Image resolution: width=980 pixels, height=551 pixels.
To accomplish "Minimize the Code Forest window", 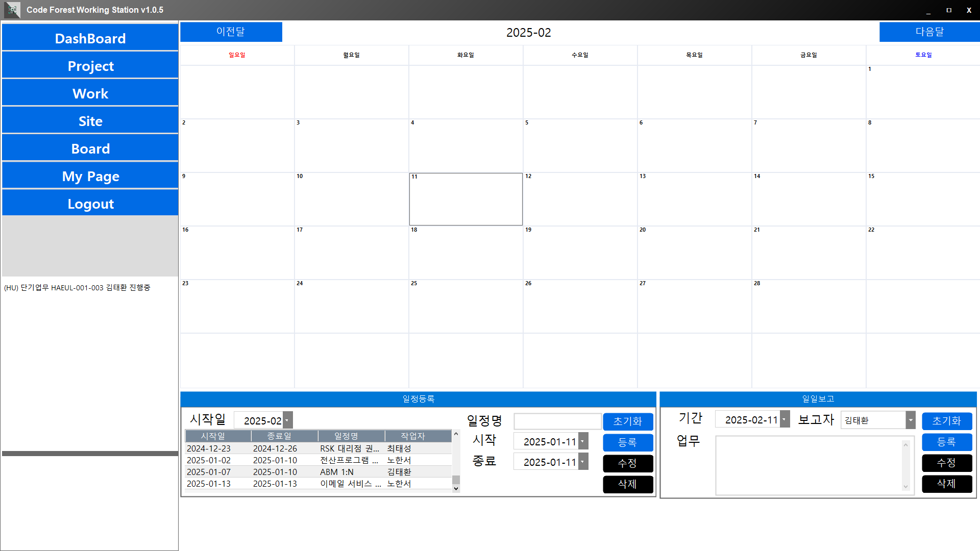I will coord(928,10).
